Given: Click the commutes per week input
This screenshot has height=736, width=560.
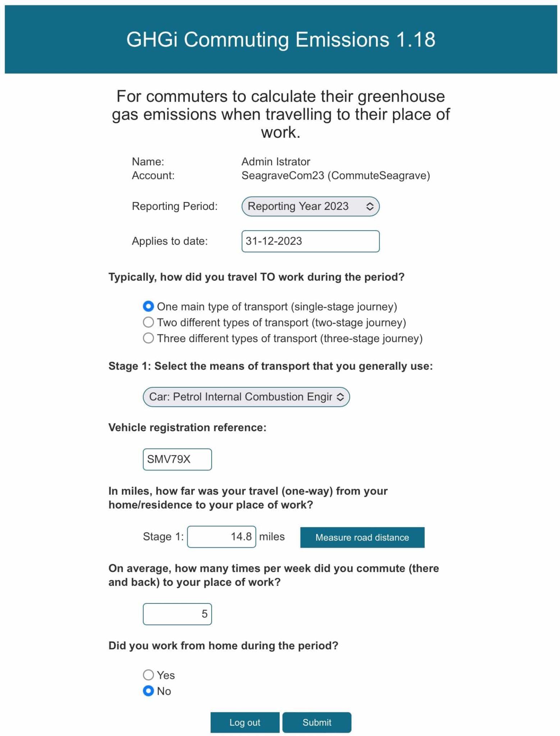Looking at the screenshot, I should click(177, 614).
